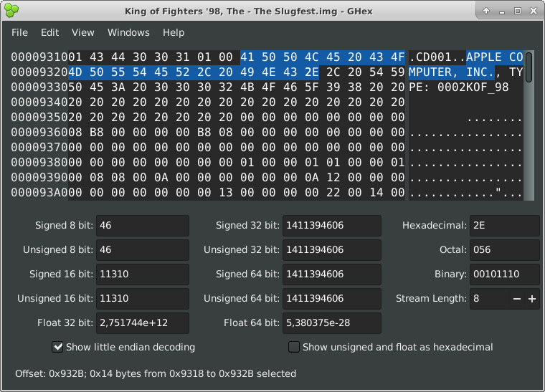
Task: Click offset label 00009320
Action: tap(39, 72)
